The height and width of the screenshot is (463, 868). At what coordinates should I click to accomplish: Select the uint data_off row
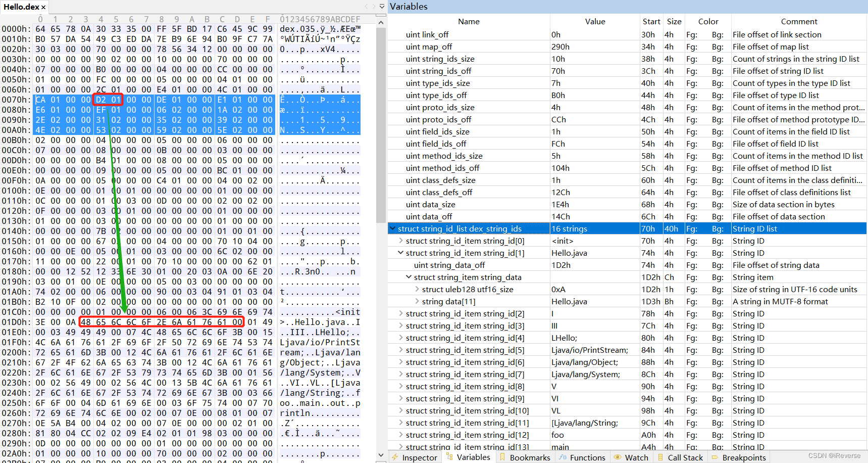(627, 216)
